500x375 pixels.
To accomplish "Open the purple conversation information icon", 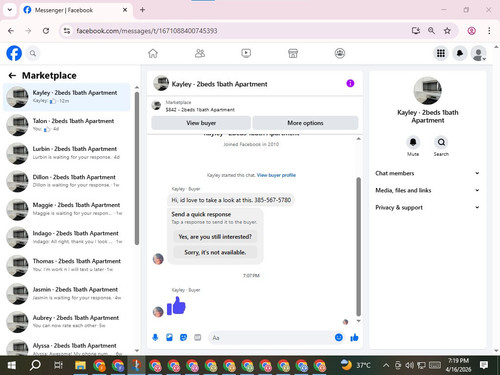I will (x=350, y=83).
